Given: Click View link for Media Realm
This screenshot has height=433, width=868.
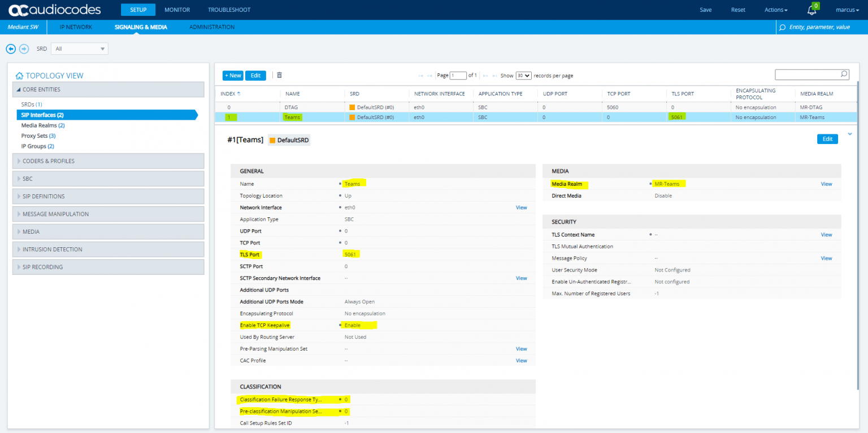Looking at the screenshot, I should (826, 184).
